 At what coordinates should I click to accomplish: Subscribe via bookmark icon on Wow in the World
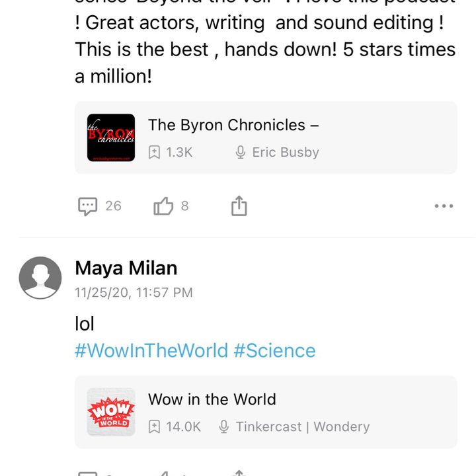pos(154,426)
